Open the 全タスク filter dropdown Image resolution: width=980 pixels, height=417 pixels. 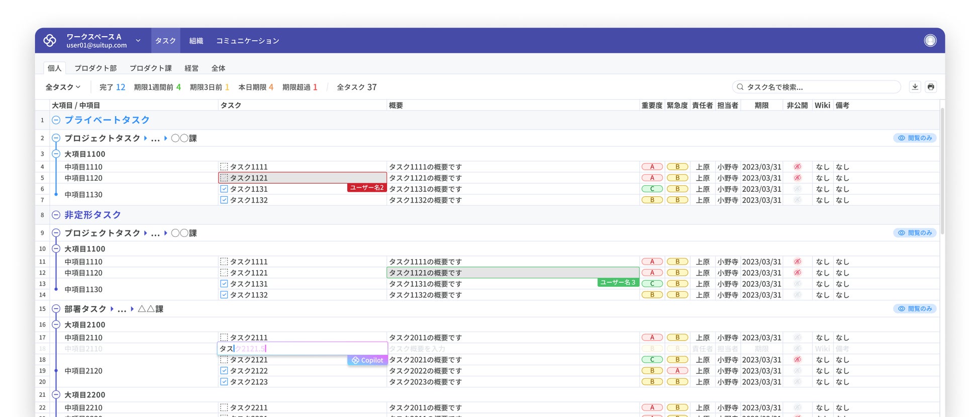63,87
